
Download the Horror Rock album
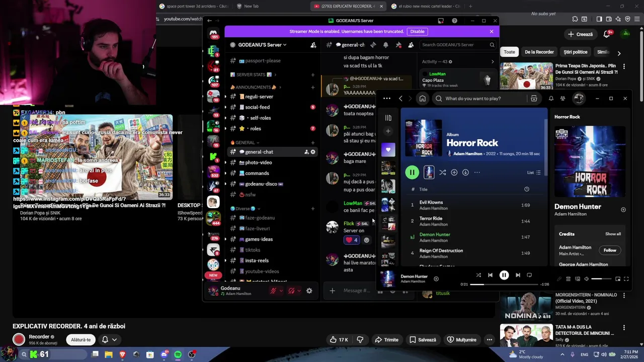[465, 172]
